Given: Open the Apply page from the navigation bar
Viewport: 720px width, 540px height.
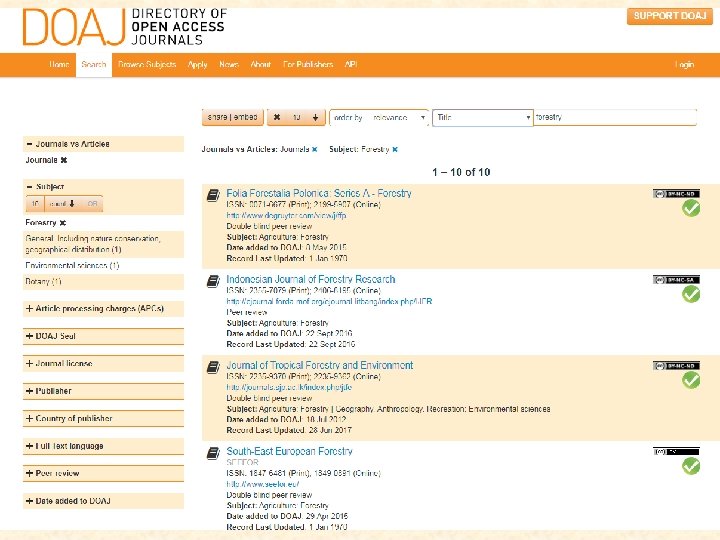Looking at the screenshot, I should pyautogui.click(x=197, y=65).
